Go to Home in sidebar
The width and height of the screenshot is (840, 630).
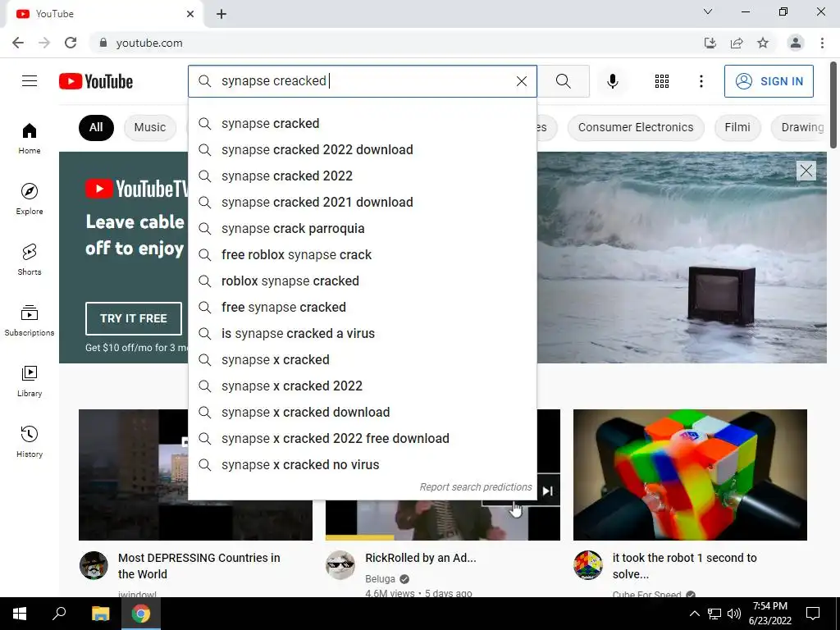pyautogui.click(x=30, y=138)
